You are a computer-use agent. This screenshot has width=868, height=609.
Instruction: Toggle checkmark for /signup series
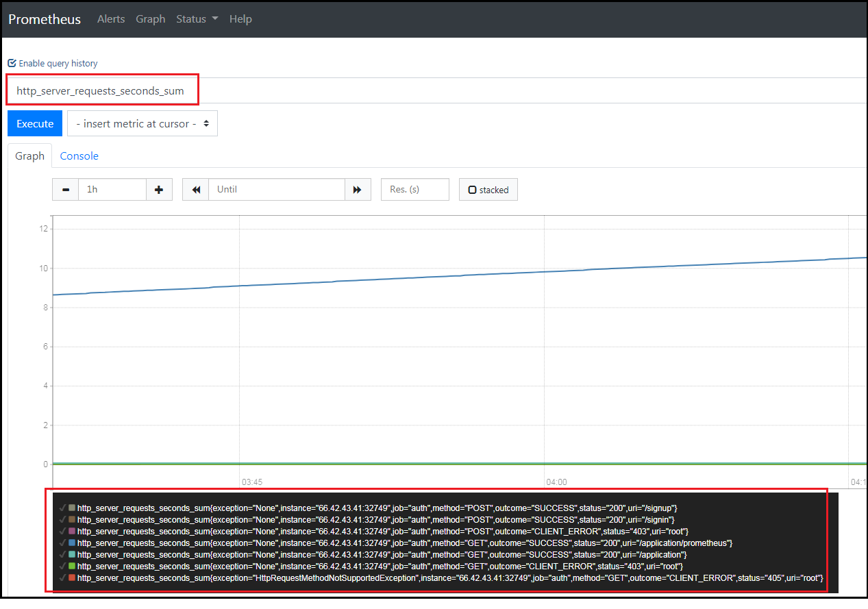pos(62,508)
